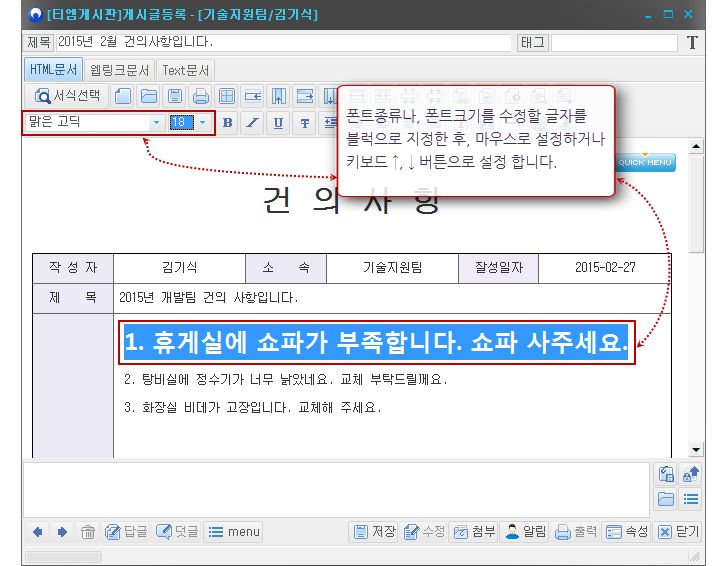This screenshot has width=727, height=566.
Task: Click the vertical scrollbar up arrow
Action: click(696, 146)
